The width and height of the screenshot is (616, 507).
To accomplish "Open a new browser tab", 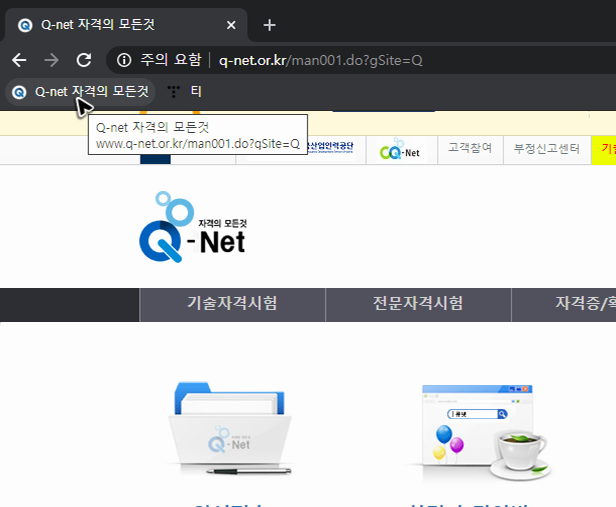I will [269, 25].
